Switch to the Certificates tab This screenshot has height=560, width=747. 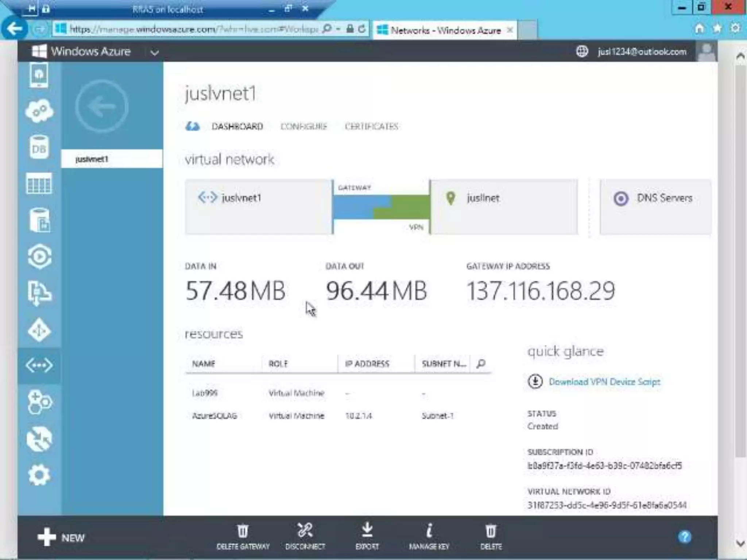pos(371,127)
